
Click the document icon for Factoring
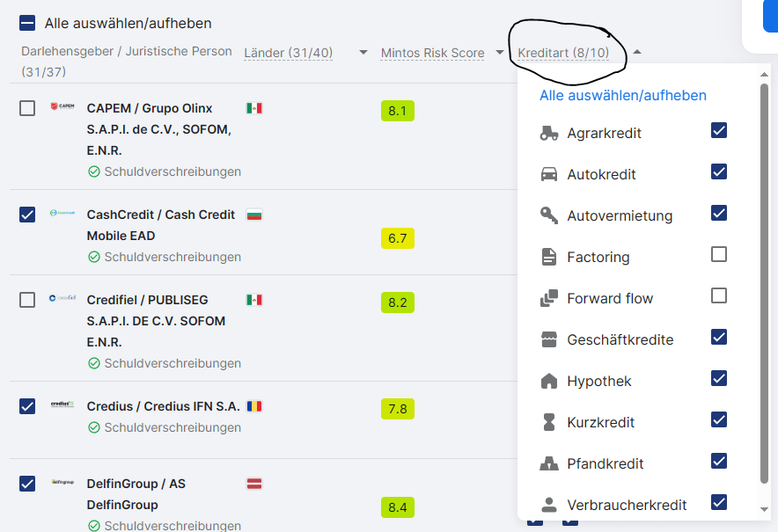(549, 257)
